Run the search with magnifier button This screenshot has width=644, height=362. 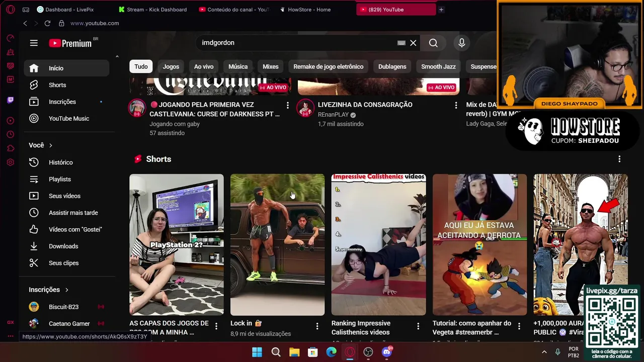click(x=433, y=43)
